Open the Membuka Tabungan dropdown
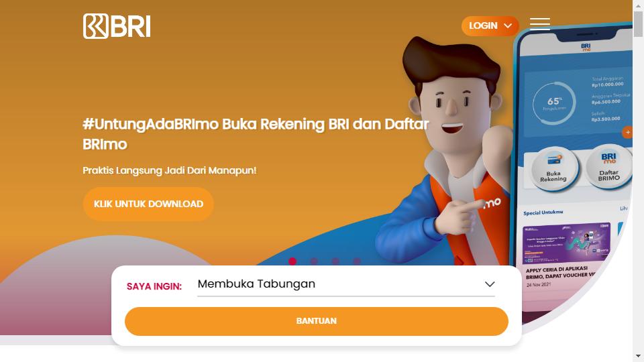 click(346, 284)
